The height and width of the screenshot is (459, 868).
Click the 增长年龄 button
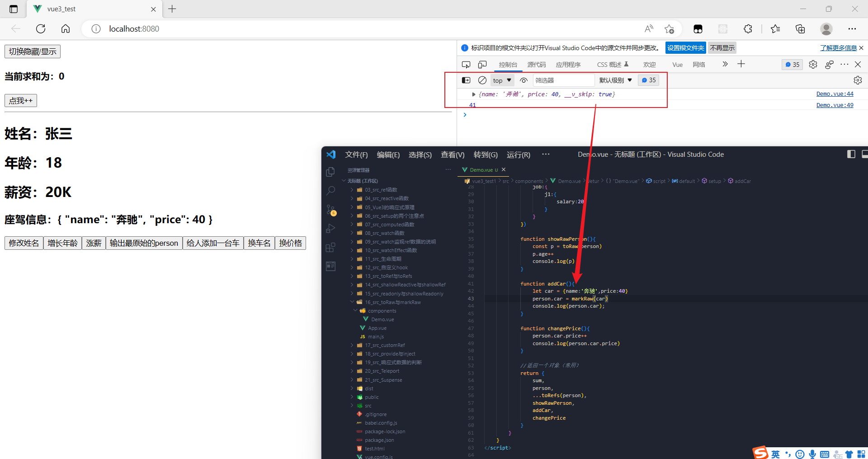click(x=62, y=243)
